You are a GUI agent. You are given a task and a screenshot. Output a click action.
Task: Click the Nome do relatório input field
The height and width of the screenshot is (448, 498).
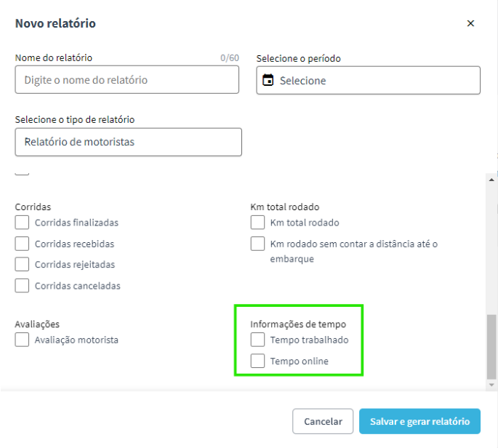click(x=126, y=80)
